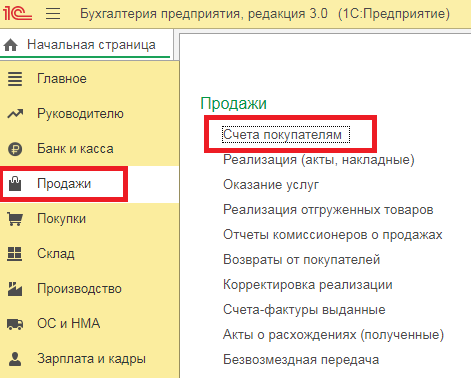Open Отчеты комиссионеров о продажах link

(x=333, y=235)
